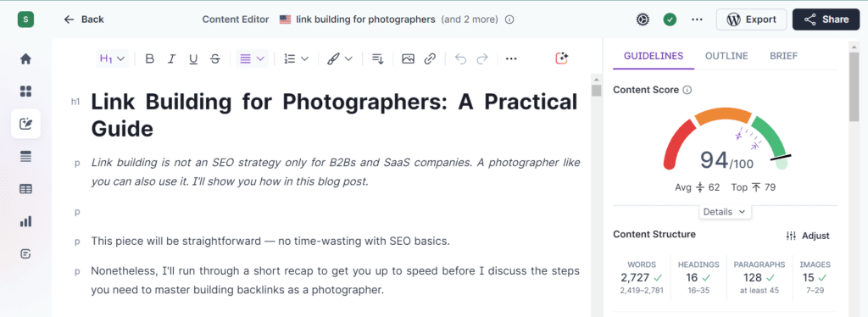Click the 'Nonetheless, I'll run through' paragraph
Image resolution: width=868 pixels, height=317 pixels.
coord(336,281)
